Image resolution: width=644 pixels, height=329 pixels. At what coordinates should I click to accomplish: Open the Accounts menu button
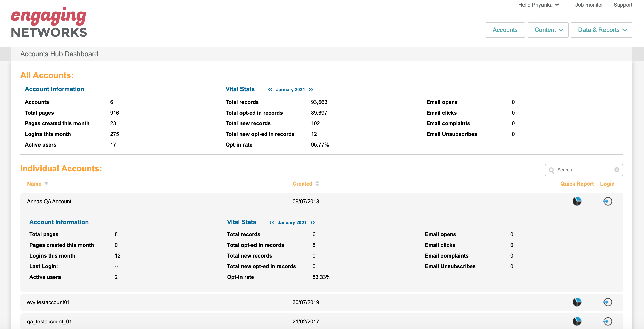pyautogui.click(x=505, y=30)
